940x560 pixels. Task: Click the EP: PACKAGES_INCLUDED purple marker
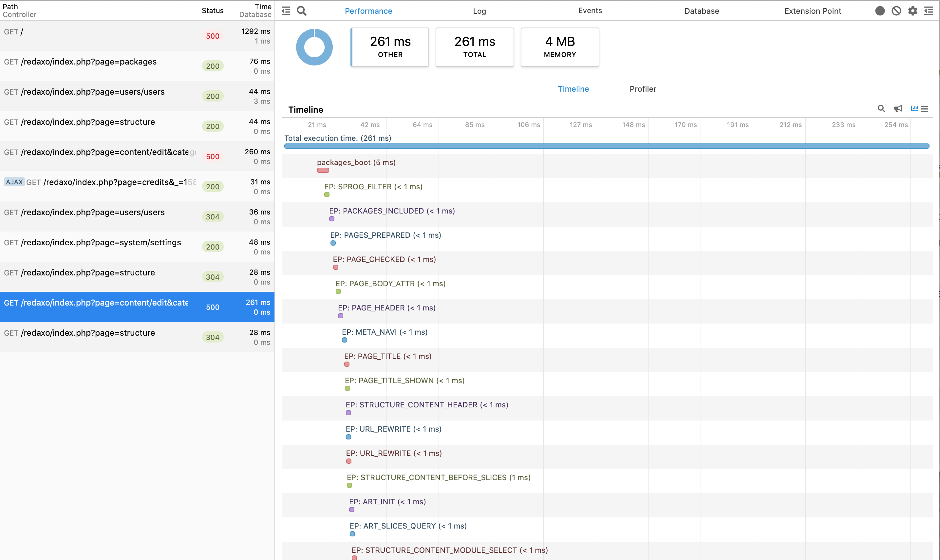(x=332, y=219)
